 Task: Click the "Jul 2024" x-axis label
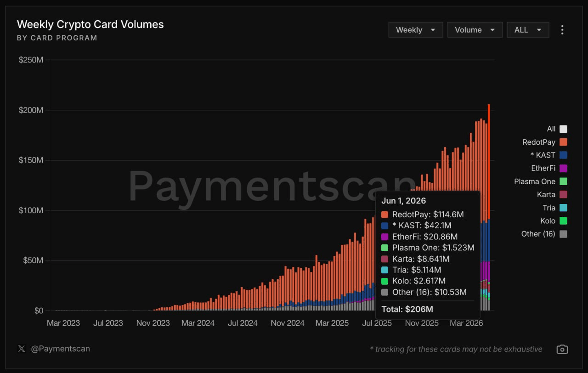(x=243, y=323)
